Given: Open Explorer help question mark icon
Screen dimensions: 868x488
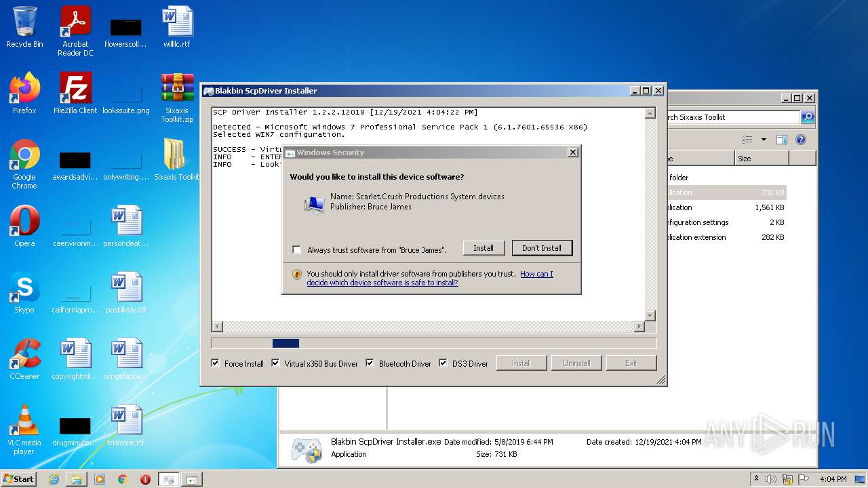Looking at the screenshot, I should (x=800, y=140).
